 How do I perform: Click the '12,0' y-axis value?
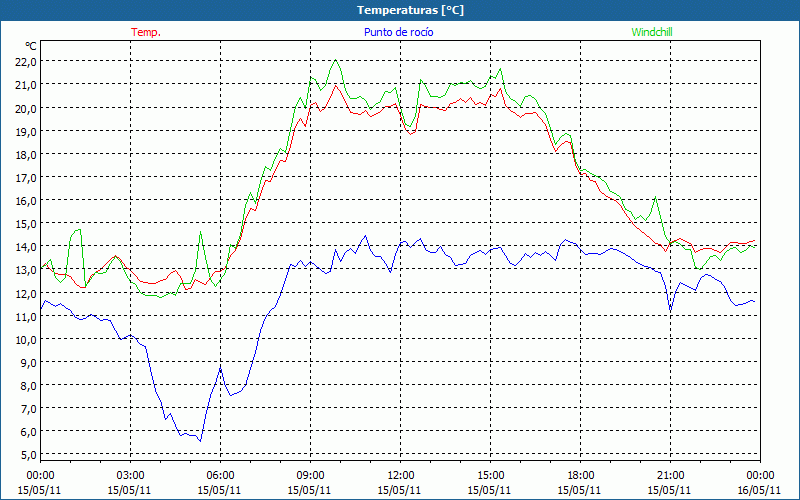pyautogui.click(x=28, y=293)
